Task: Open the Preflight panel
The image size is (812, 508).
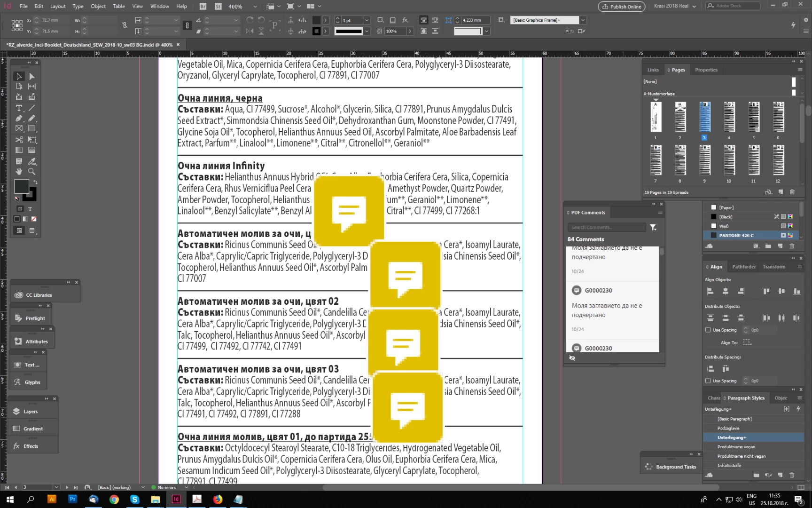Action: tap(31, 318)
